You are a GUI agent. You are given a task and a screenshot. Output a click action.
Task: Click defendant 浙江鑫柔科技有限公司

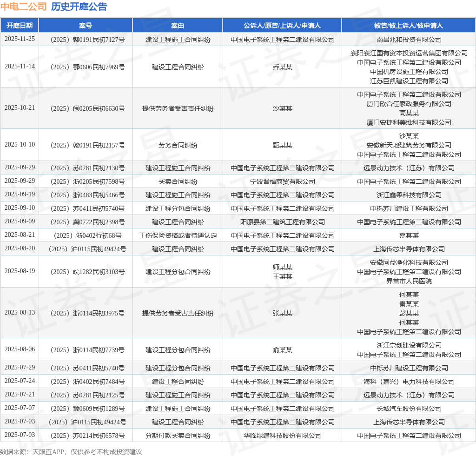pyautogui.click(x=409, y=195)
